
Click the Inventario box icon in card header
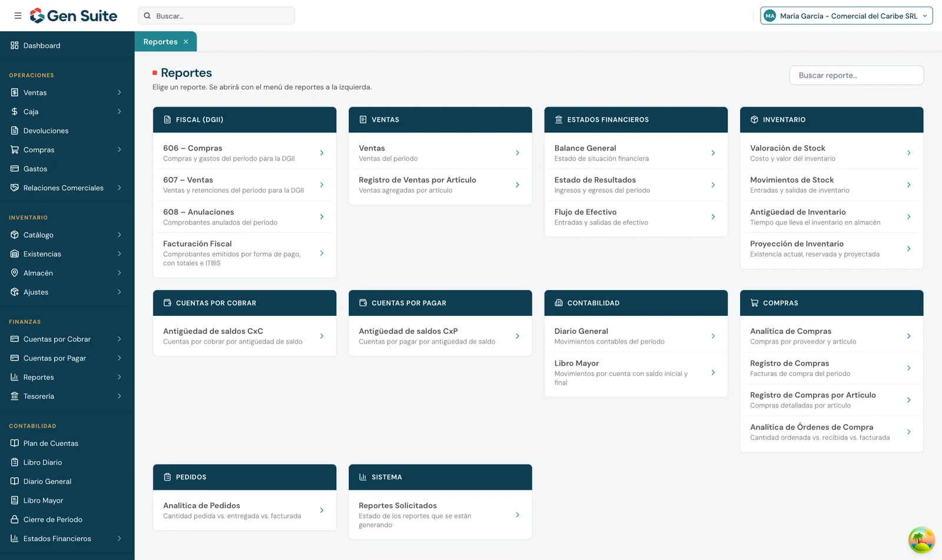coord(754,119)
